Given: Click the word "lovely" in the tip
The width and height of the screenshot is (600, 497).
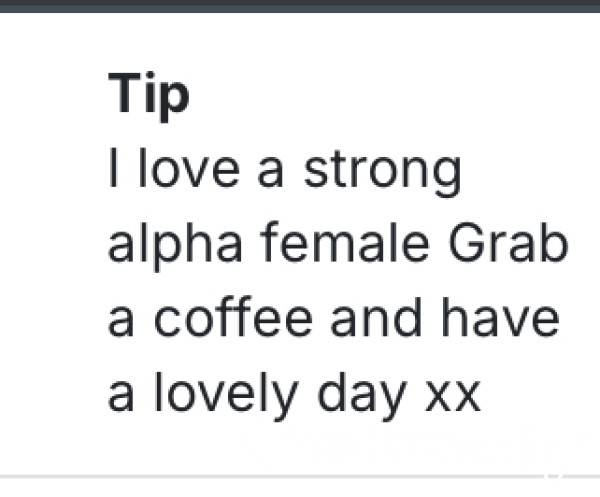Looking at the screenshot, I should coord(226,396).
